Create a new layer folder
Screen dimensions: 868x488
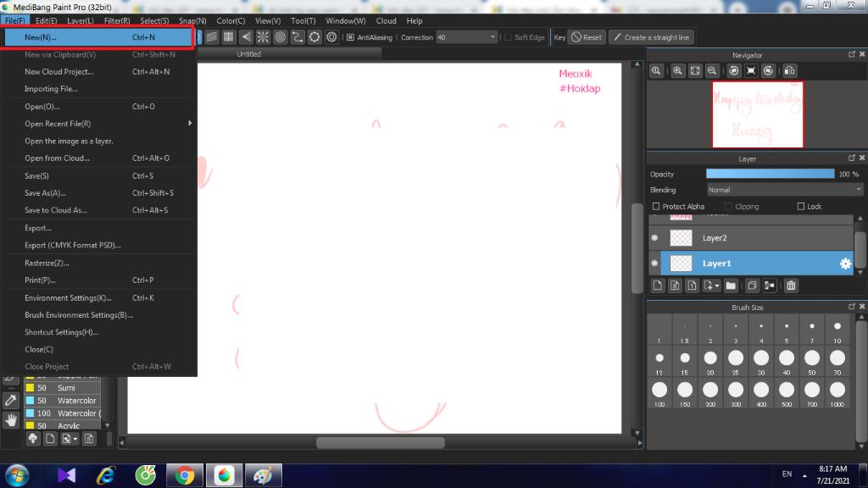(x=732, y=286)
